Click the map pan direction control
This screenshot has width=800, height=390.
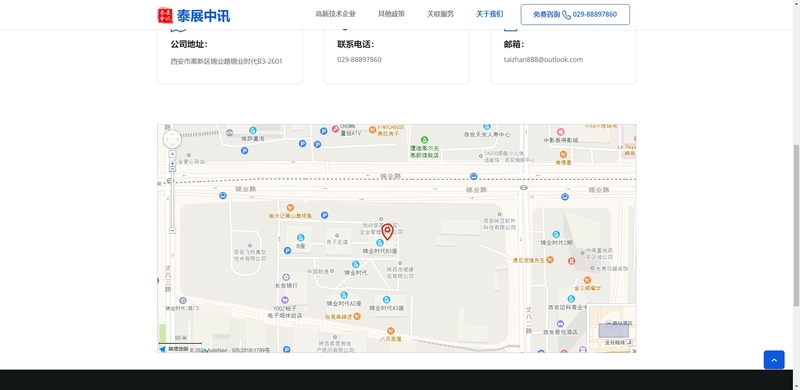pos(172,139)
